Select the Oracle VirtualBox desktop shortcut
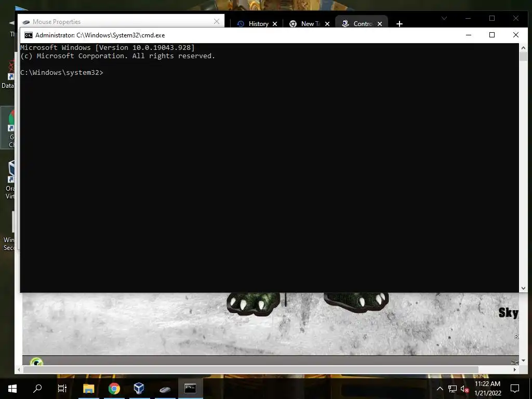The width and height of the screenshot is (532, 399). 10,180
